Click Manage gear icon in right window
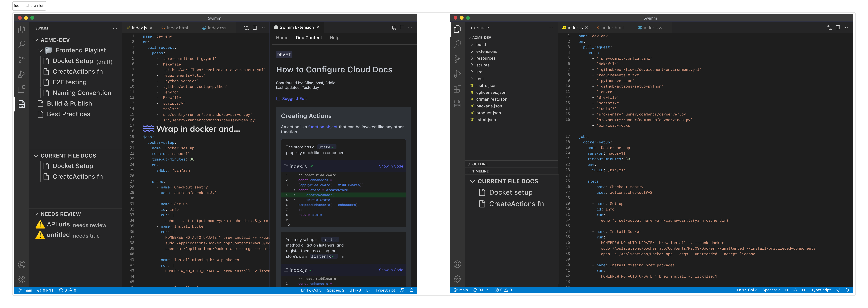Viewport: 868px width, 308px height. tap(457, 279)
